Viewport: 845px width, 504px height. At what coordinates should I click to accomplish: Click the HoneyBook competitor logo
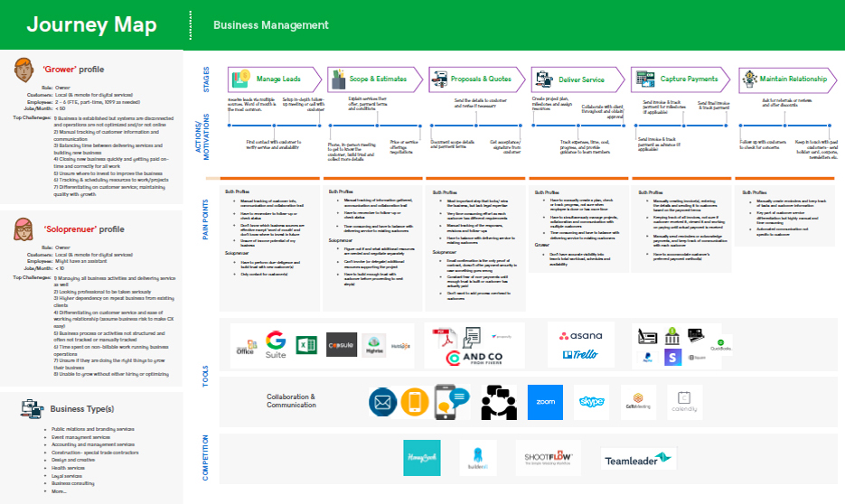tap(422, 458)
